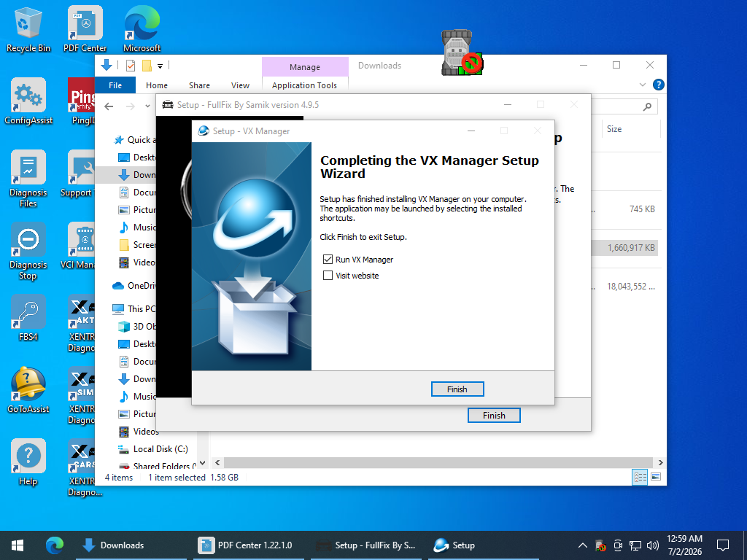
Task: Select OneDrive in navigation pane
Action: point(134,286)
